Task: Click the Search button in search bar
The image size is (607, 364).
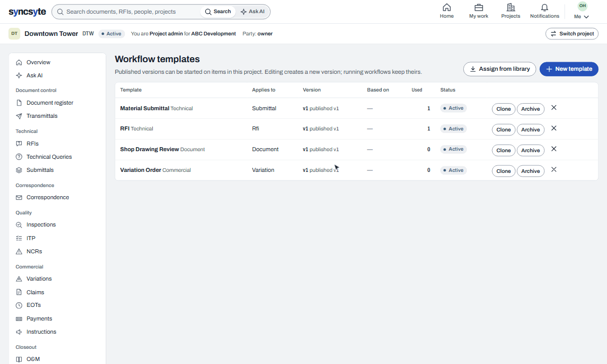Action: click(x=218, y=12)
